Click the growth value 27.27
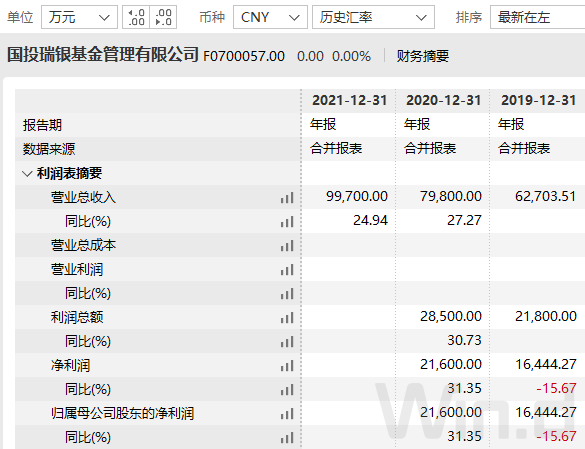Image resolution: width=585 pixels, height=449 pixels. [x=464, y=220]
